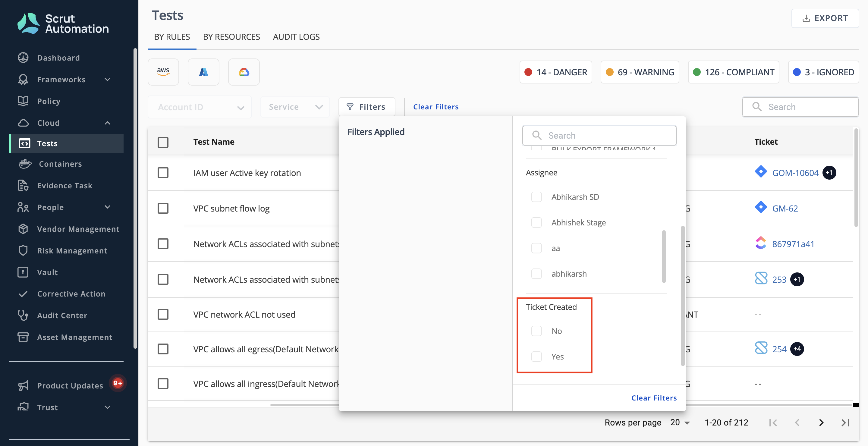Open the People icon
Screen dimensions: 868x446
tap(23, 207)
